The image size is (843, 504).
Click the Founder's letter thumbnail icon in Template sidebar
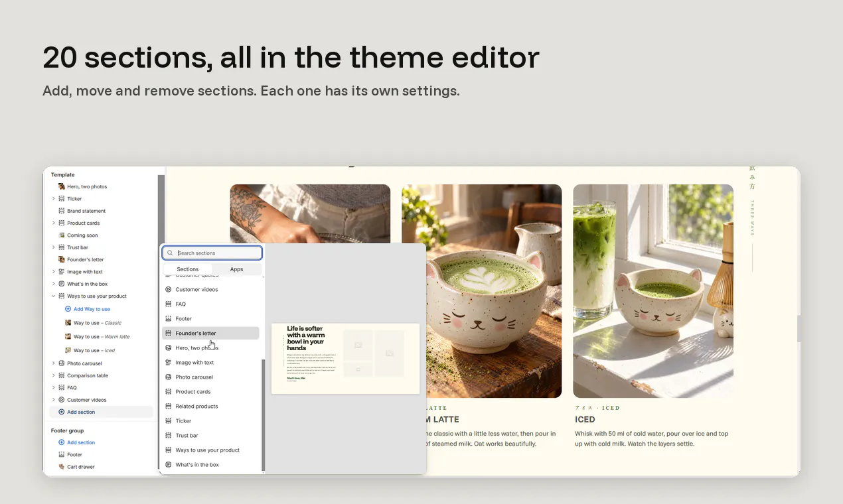click(x=62, y=260)
